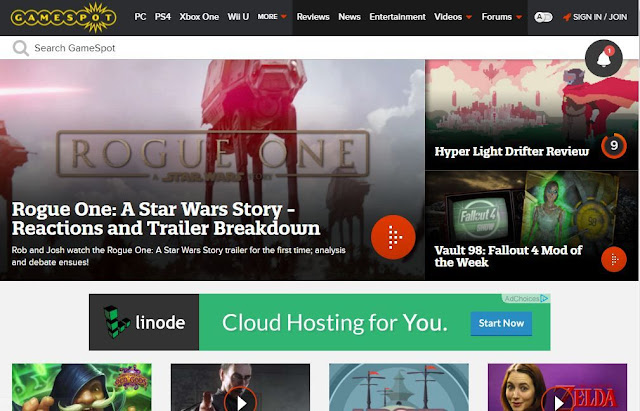Click the SIGN IN / JOIN link
The width and height of the screenshot is (640, 411).
[x=600, y=17]
